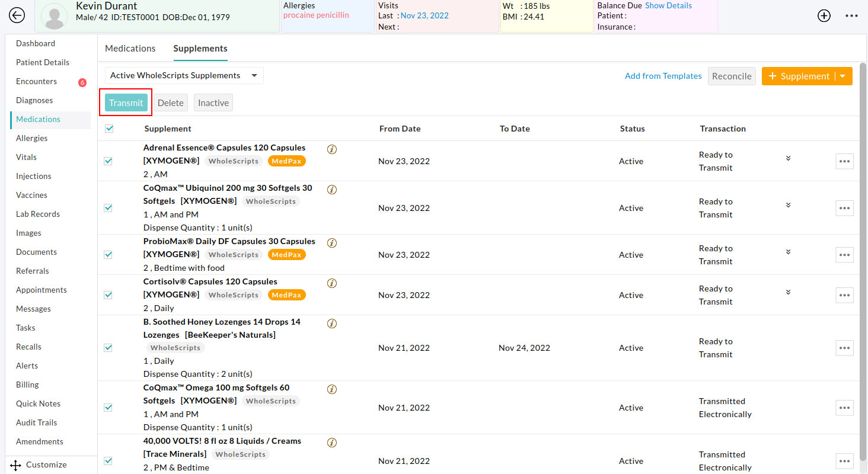Toggle the select-all supplements checkbox
The height and width of the screenshot is (474, 868).
[x=109, y=129]
